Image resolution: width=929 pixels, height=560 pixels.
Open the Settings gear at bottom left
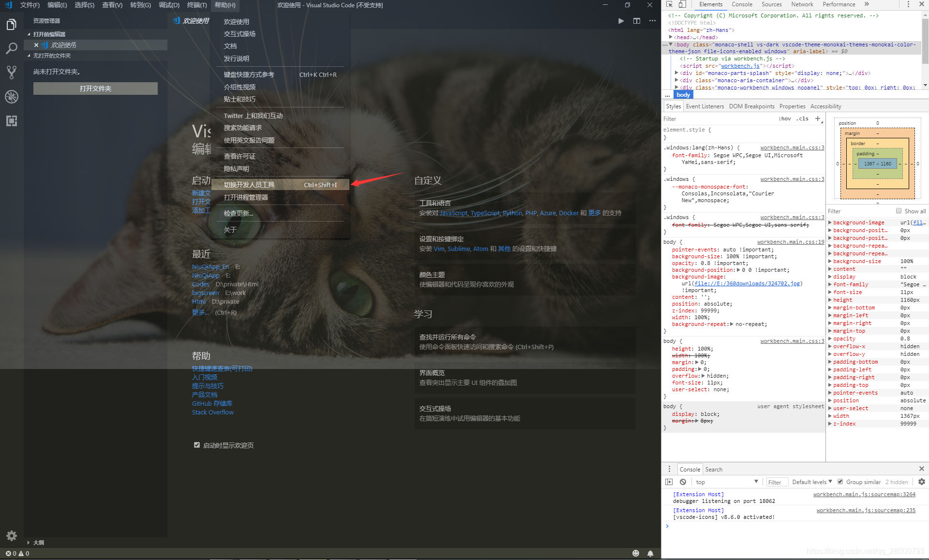point(11,536)
